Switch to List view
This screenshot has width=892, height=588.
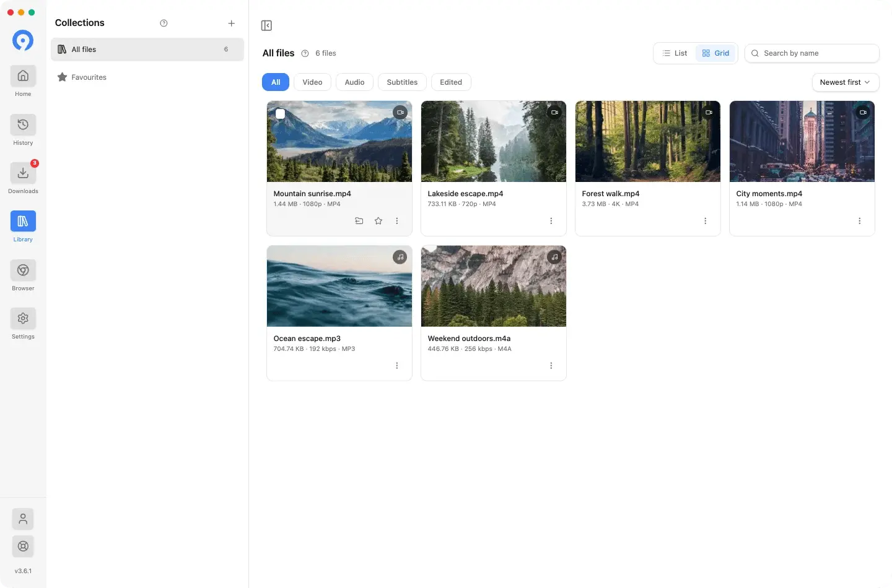tap(675, 53)
